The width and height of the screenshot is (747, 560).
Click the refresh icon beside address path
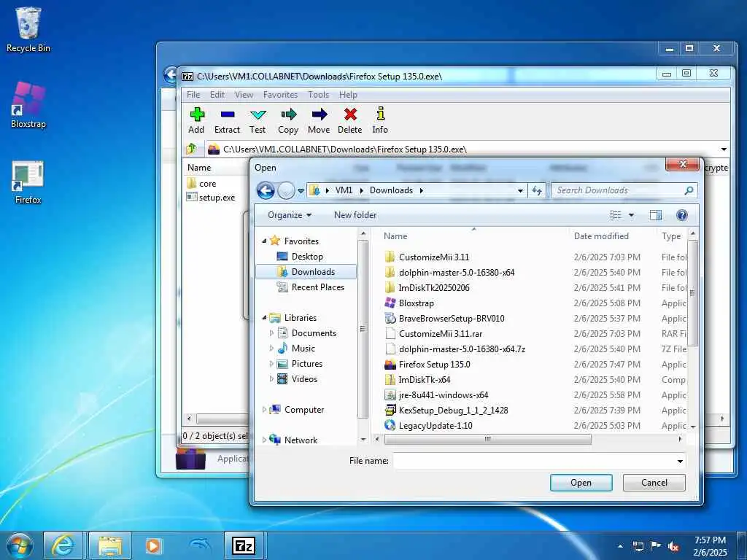point(537,190)
